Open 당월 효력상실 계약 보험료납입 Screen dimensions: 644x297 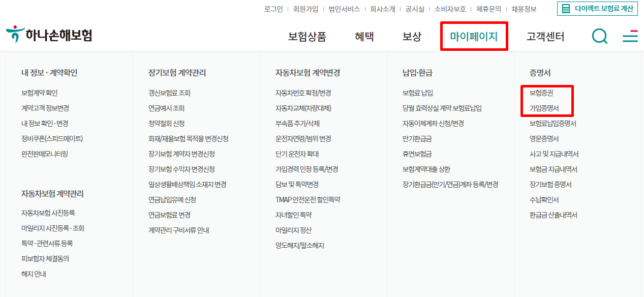coord(442,108)
